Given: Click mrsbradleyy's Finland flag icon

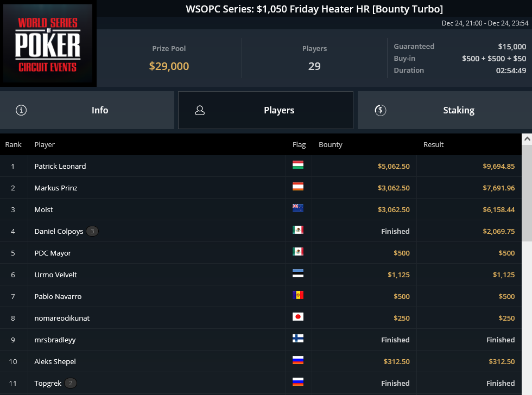Looking at the screenshot, I should click(298, 339).
